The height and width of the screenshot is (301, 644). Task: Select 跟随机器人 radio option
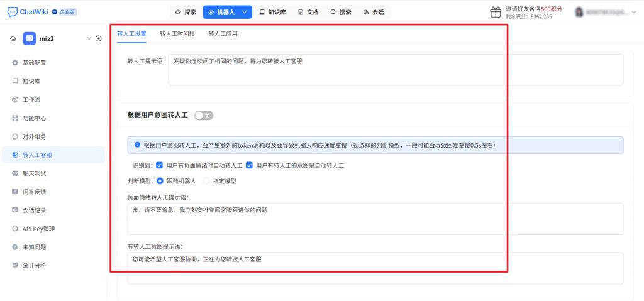(x=160, y=181)
